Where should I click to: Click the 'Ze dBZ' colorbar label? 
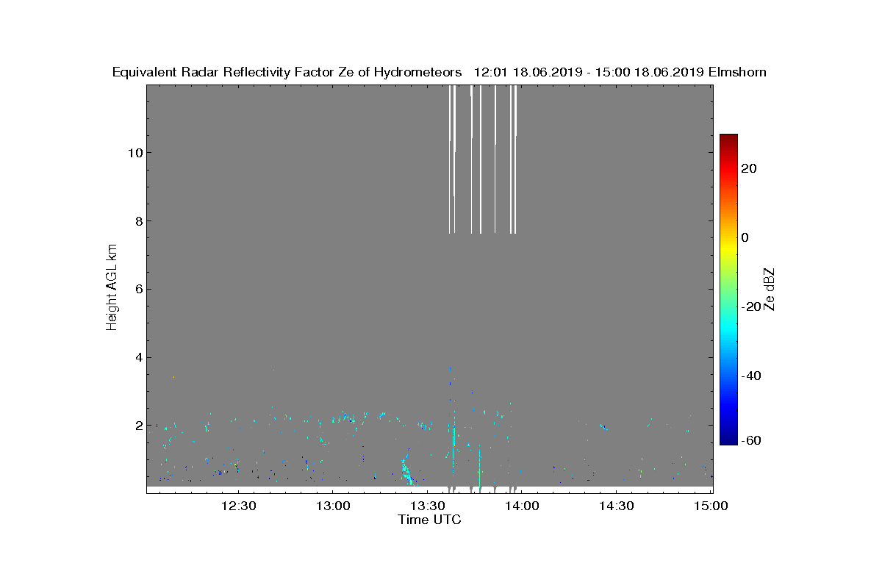tap(770, 290)
